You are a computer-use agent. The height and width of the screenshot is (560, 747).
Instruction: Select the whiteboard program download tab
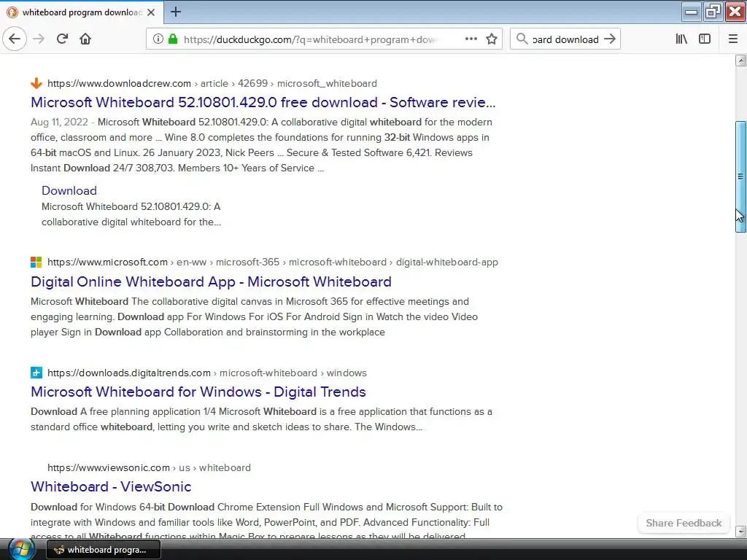click(x=81, y=12)
